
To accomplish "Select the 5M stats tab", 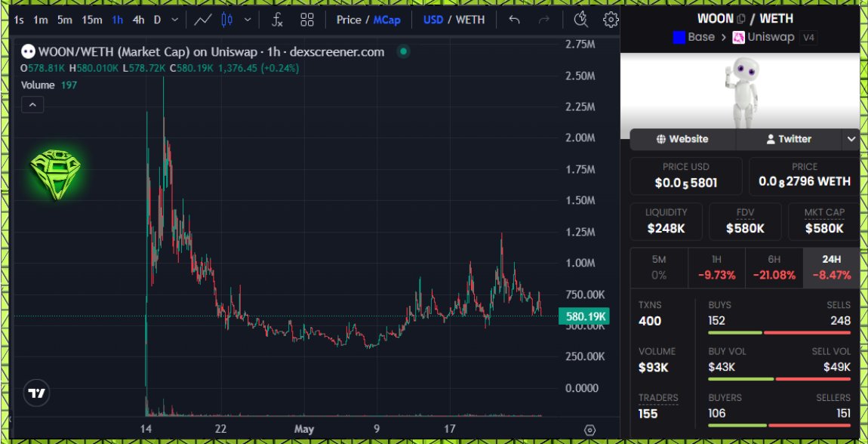I will click(x=659, y=267).
